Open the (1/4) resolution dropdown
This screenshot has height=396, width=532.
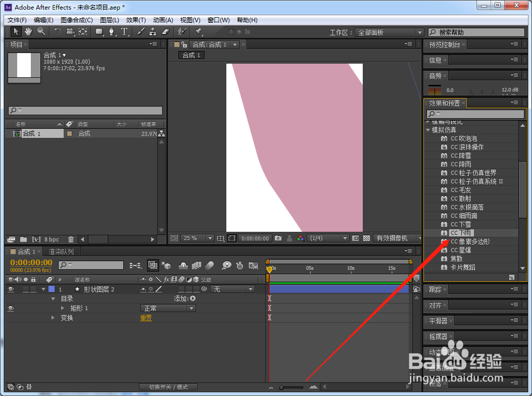[328, 238]
